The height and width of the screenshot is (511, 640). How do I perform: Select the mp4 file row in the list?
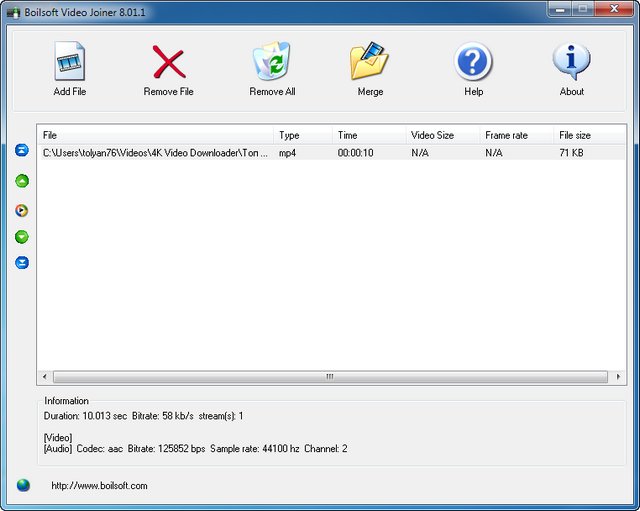click(x=300, y=153)
